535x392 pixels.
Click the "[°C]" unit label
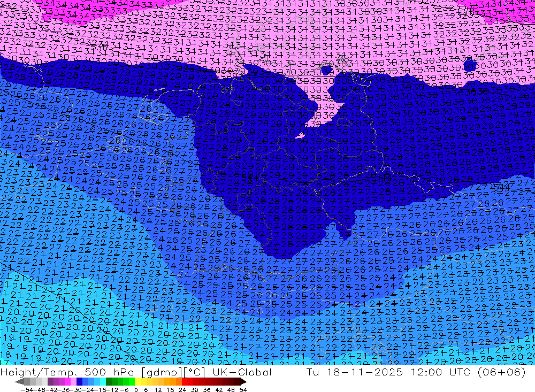(x=195, y=372)
